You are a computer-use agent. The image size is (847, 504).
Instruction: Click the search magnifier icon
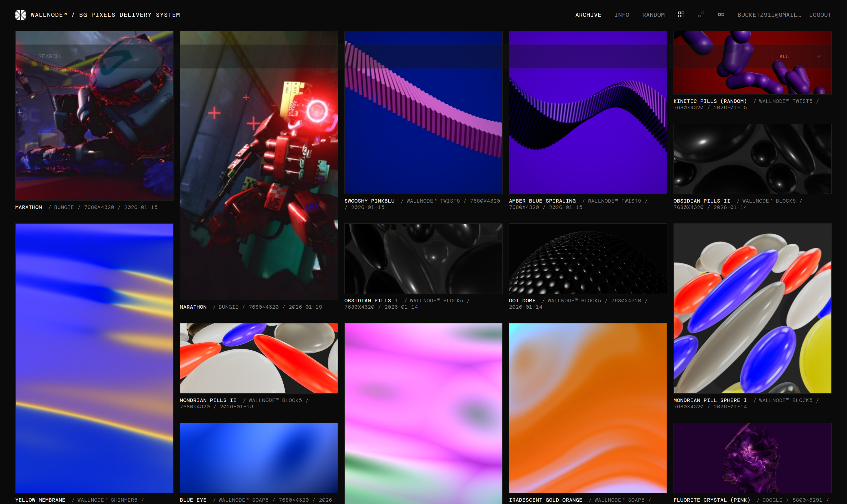point(26,56)
